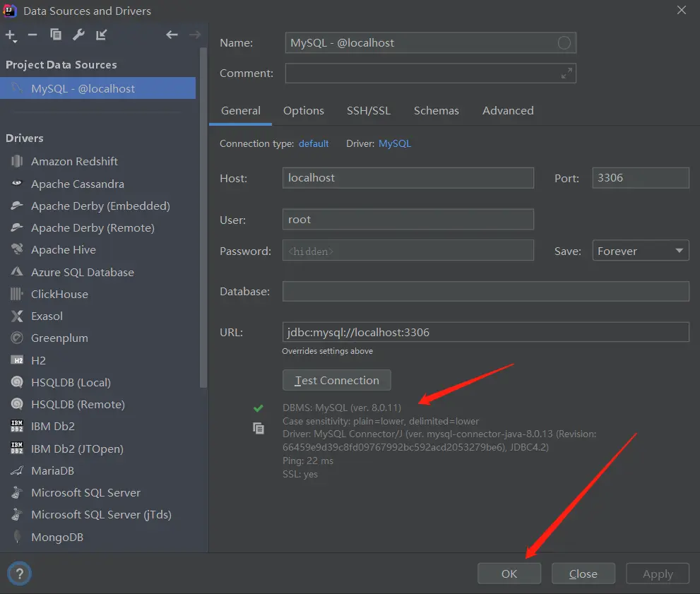The width and height of the screenshot is (700, 594).
Task: Pick color circle in Name field
Action: coord(564,43)
